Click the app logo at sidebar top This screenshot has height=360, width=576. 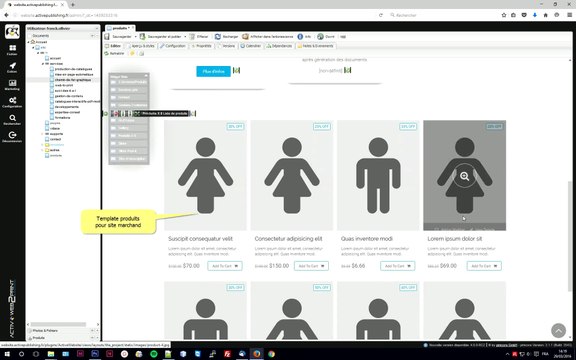12,32
